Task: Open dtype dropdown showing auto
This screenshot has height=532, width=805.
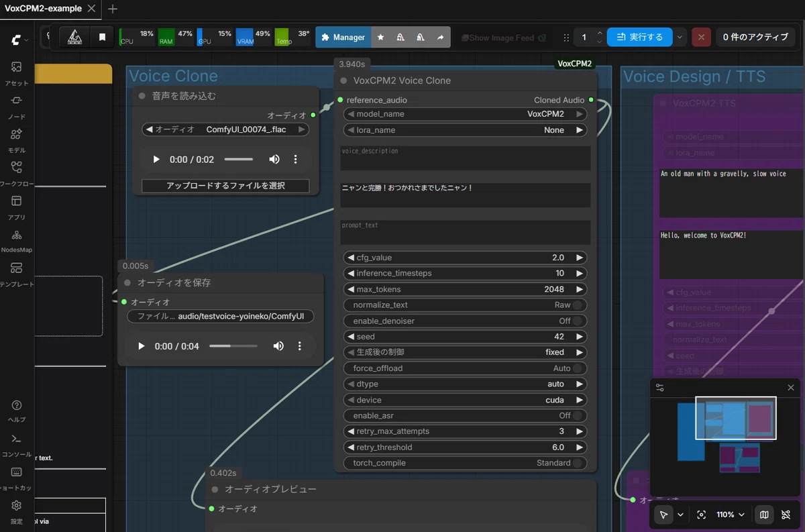Action: pos(465,384)
